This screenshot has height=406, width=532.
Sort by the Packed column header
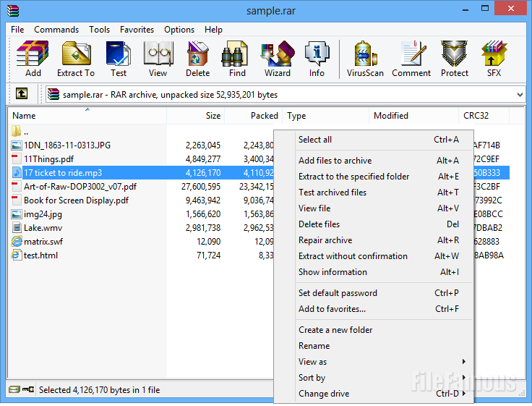pos(254,116)
